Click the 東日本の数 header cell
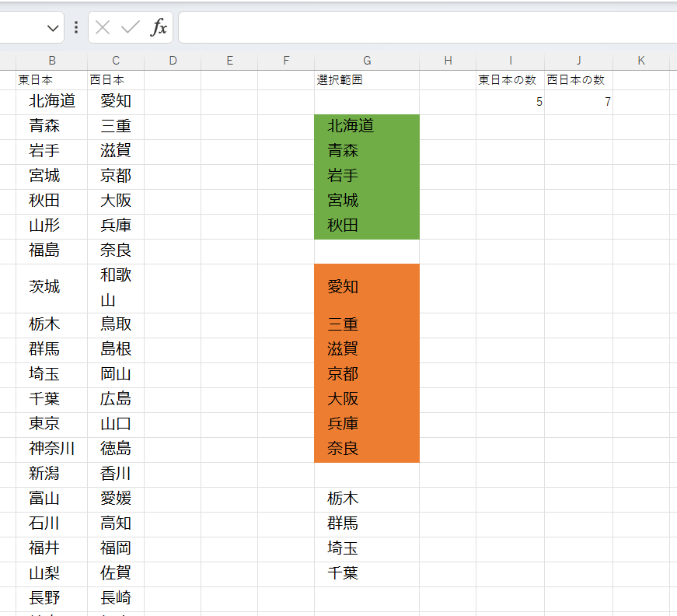Viewport: 677px width, 616px height. click(511, 80)
